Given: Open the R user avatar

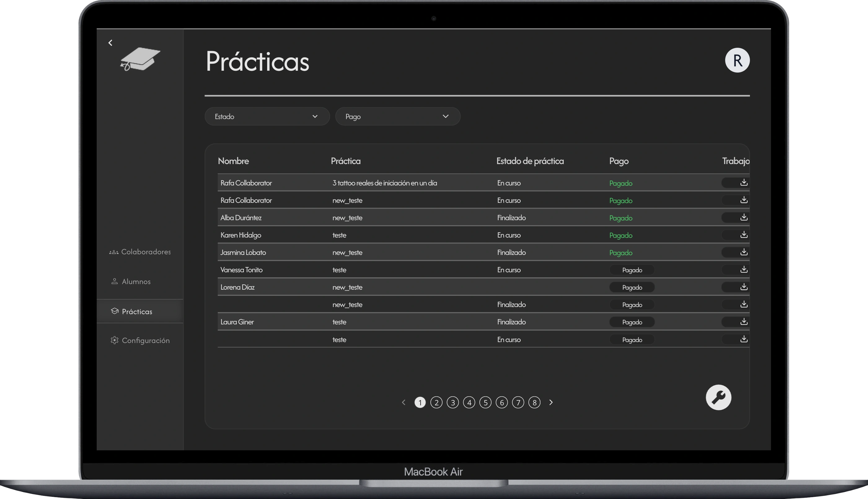Looking at the screenshot, I should click(x=737, y=60).
